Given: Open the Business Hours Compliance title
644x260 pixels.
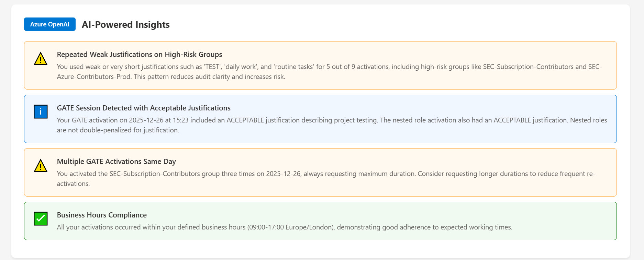Looking at the screenshot, I should point(102,215).
